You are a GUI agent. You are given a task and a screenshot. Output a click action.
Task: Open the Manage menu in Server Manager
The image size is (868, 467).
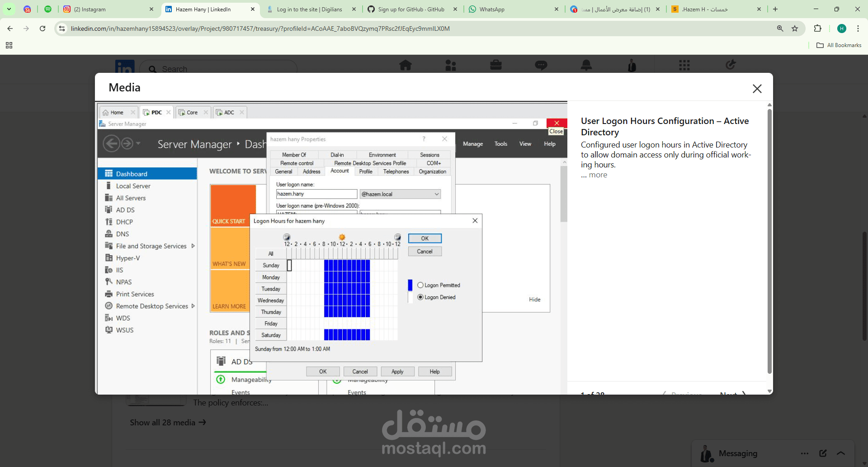[x=473, y=144]
